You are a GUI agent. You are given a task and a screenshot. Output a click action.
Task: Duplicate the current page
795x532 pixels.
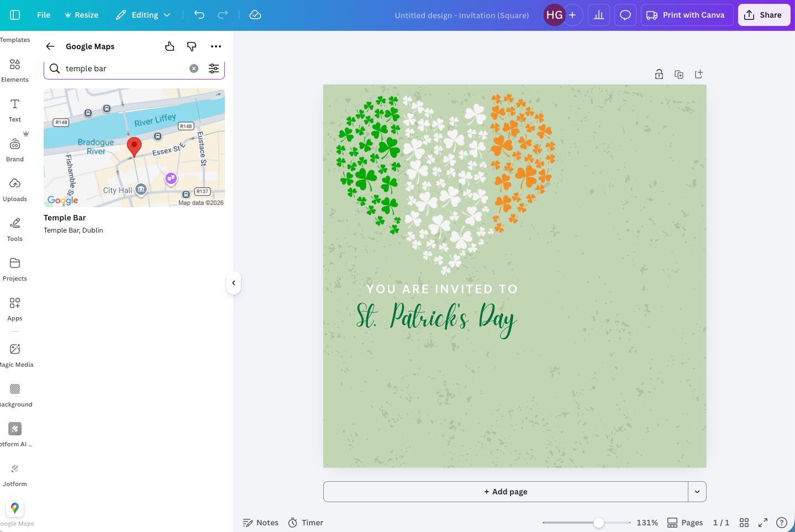679,73
